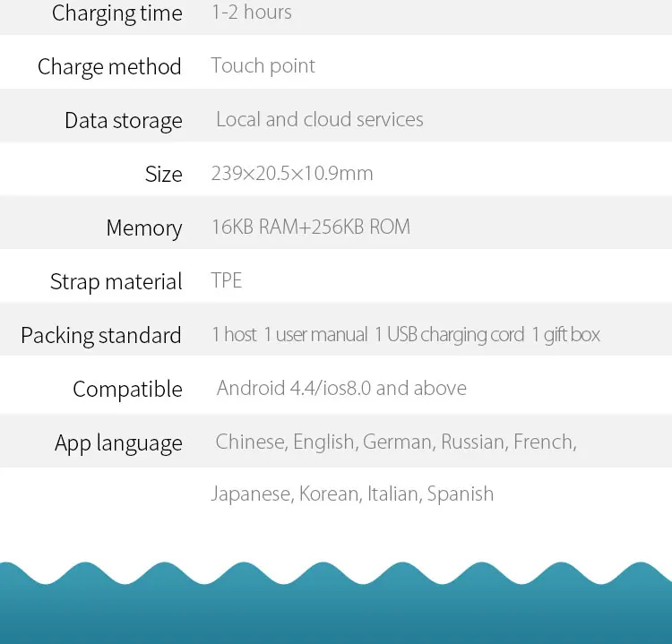Select the 1-2 hours value text
Image resolution: width=672 pixels, height=644 pixels.
(x=252, y=12)
